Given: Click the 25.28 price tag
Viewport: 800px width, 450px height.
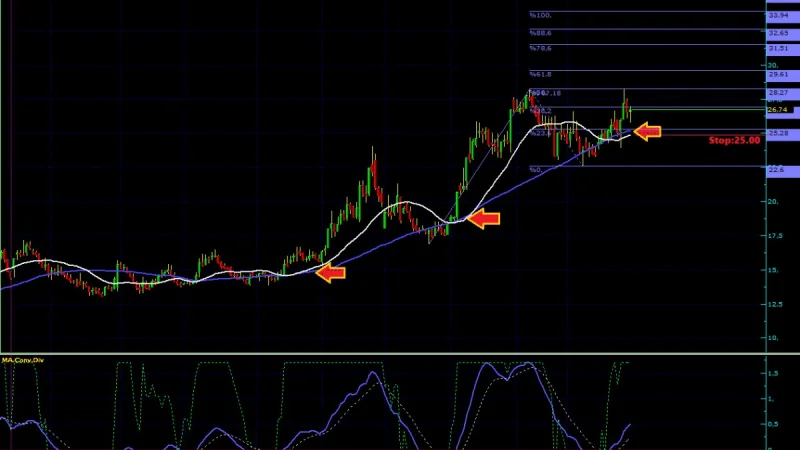Looking at the screenshot, I should point(779,133).
